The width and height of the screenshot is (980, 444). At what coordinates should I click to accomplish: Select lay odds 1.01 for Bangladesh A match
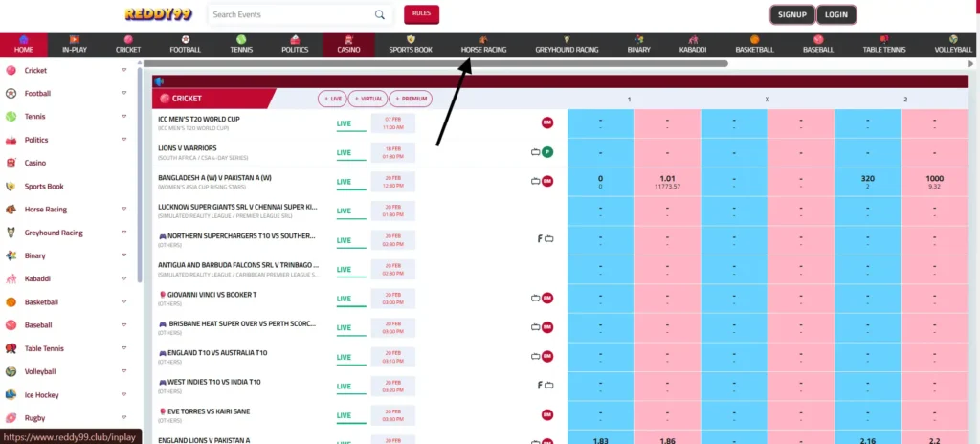coord(667,182)
